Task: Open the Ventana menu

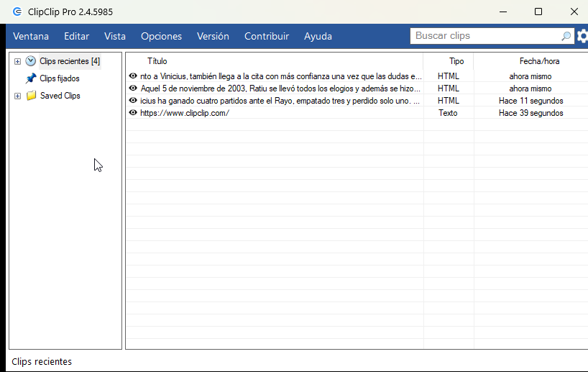Action: point(31,36)
